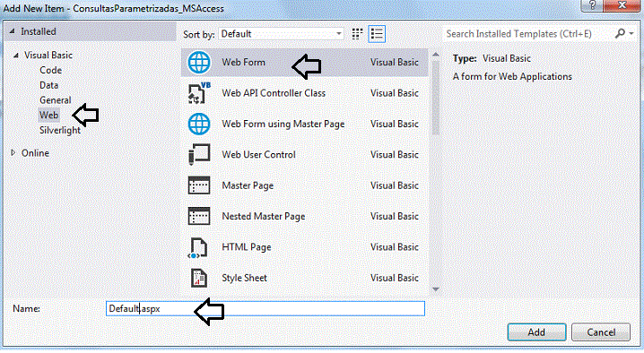644x353 pixels.
Task: Click the HTML Page template icon
Action: click(x=198, y=247)
